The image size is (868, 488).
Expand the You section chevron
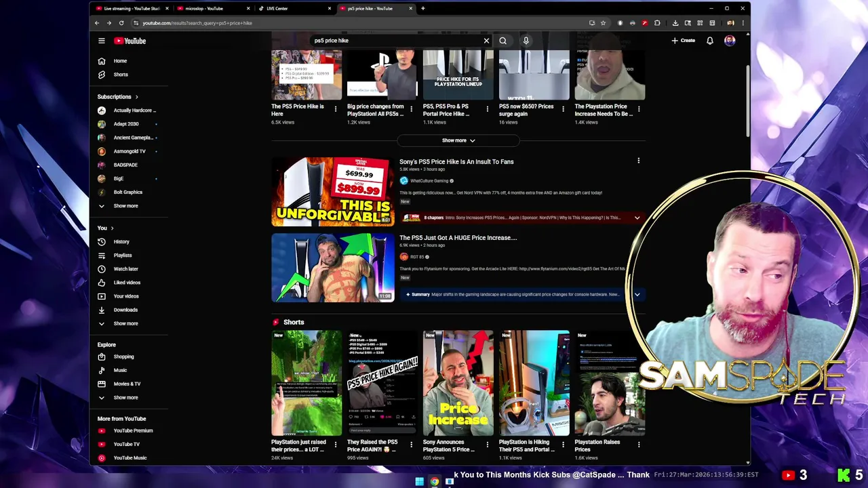112,228
